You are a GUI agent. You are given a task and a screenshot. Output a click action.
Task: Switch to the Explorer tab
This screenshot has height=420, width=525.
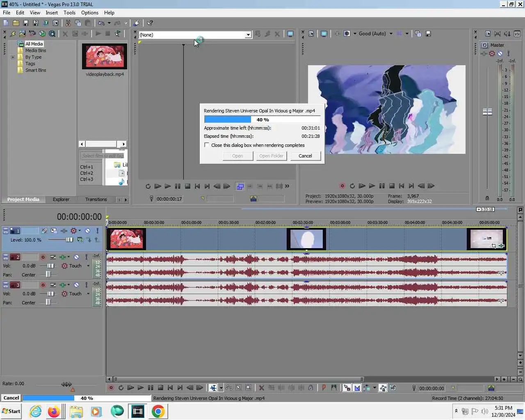click(61, 199)
